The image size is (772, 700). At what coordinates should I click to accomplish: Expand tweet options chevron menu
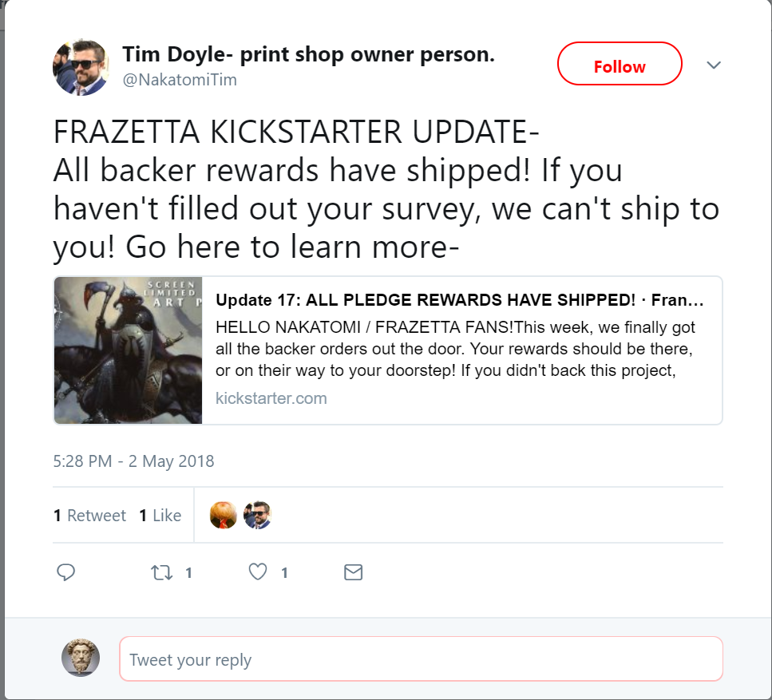coord(714,65)
